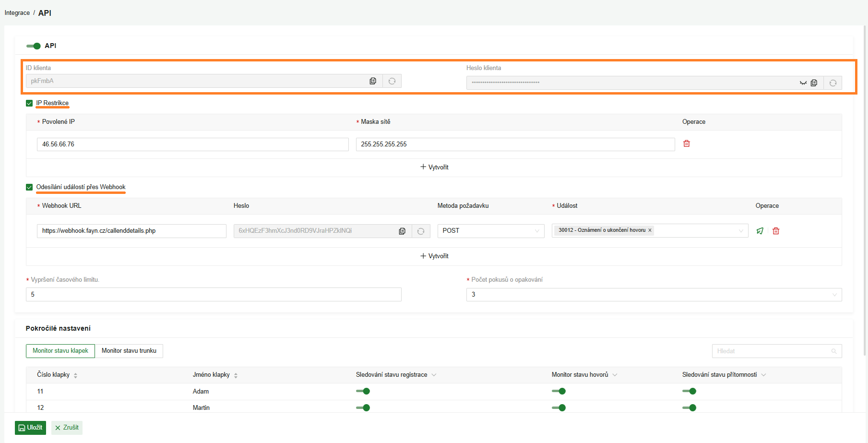
Task: Toggle registration tracking for Martin
Action: click(x=363, y=407)
